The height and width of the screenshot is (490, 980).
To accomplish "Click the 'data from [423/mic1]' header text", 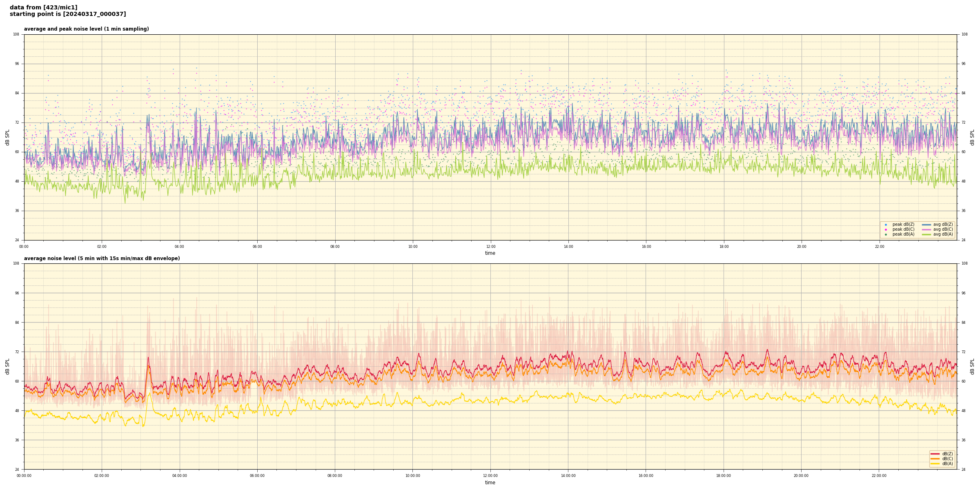I will point(43,7).
